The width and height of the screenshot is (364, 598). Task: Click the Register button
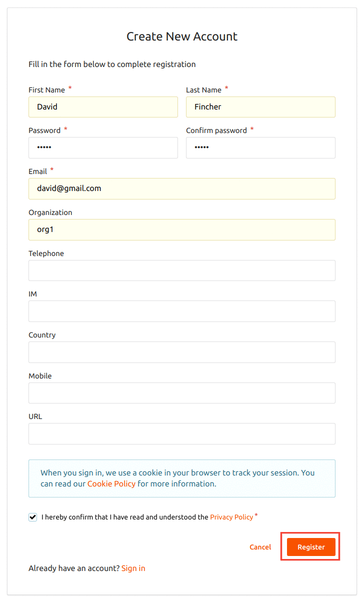click(311, 547)
